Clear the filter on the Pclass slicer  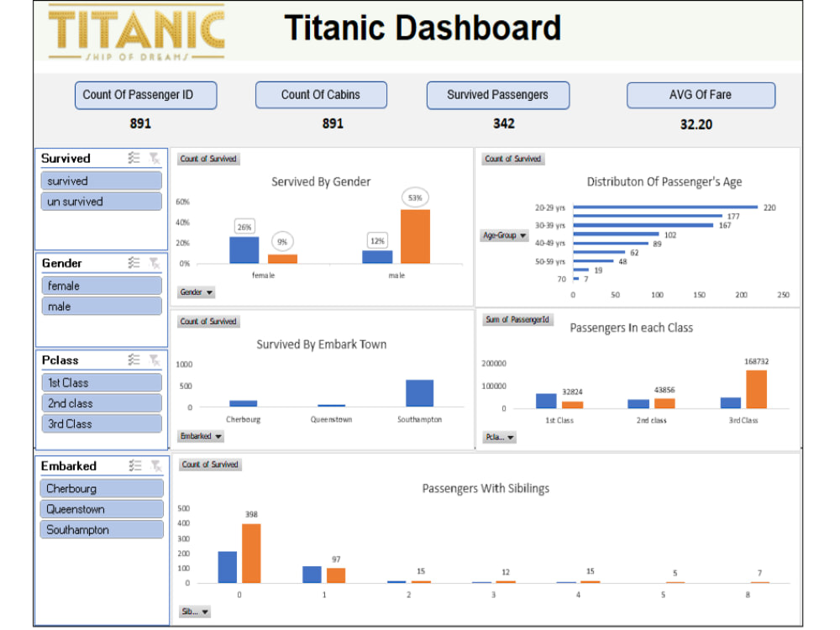click(x=155, y=360)
